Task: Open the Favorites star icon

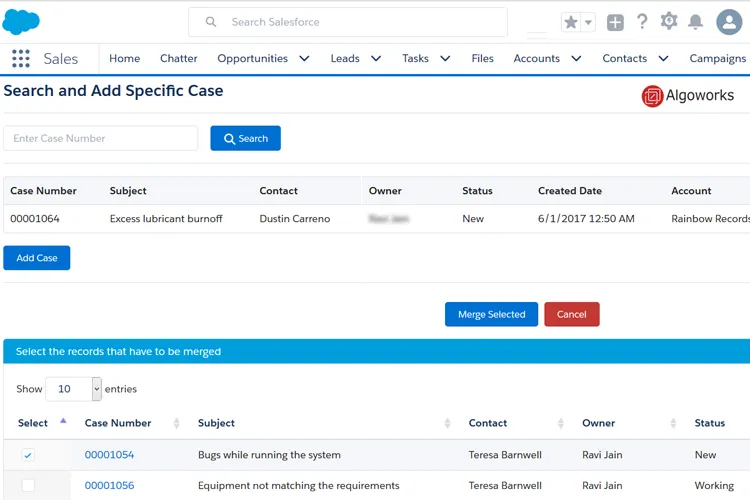Action: pos(571,22)
